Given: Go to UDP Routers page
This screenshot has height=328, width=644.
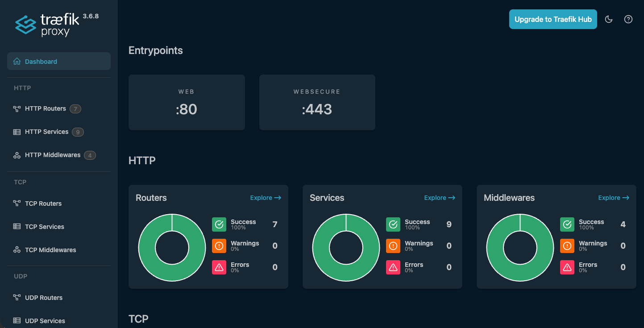Looking at the screenshot, I should click(43, 298).
